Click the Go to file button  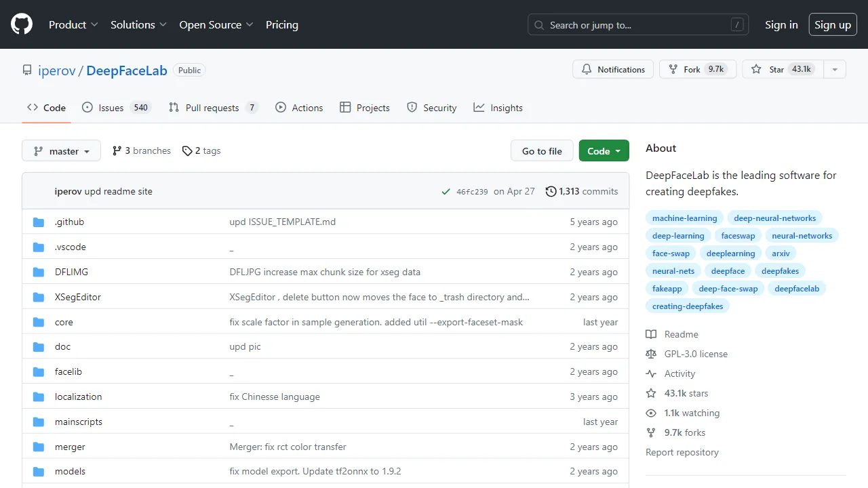(x=542, y=151)
